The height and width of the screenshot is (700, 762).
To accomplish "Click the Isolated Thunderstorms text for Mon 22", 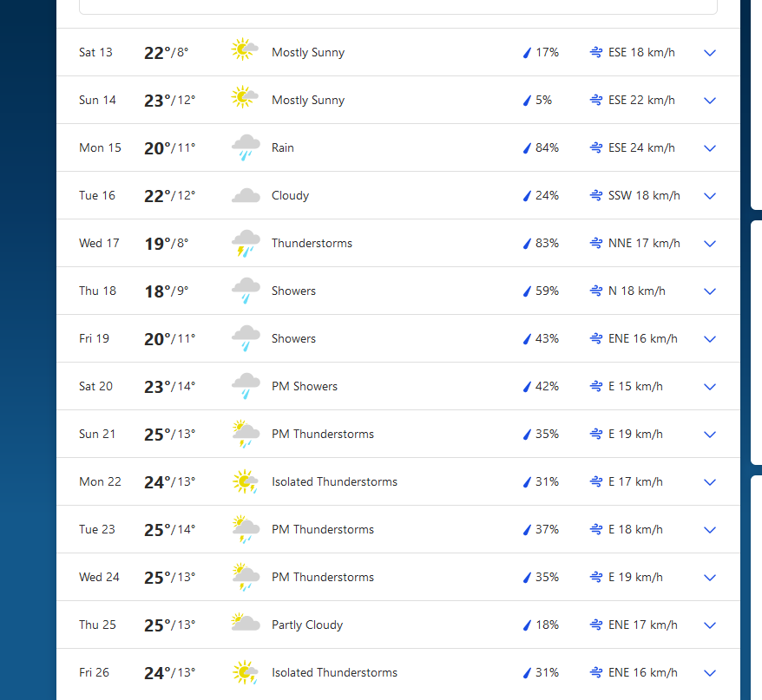I will point(334,482).
